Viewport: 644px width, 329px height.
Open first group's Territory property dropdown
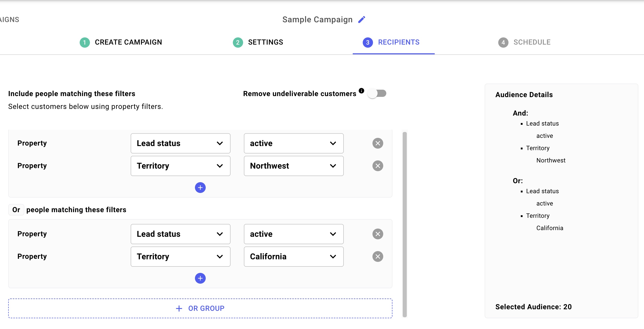(180, 166)
